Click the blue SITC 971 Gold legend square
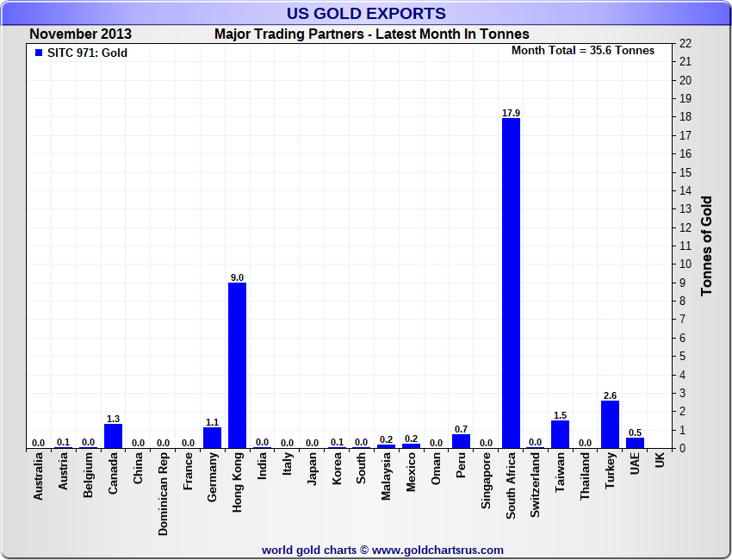Image resolution: width=732 pixels, height=560 pixels. tap(39, 53)
